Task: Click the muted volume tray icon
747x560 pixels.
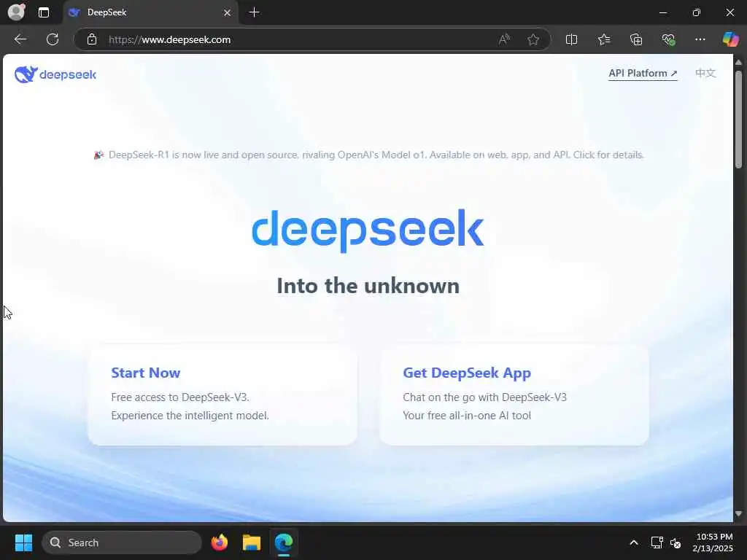Action: click(x=676, y=542)
